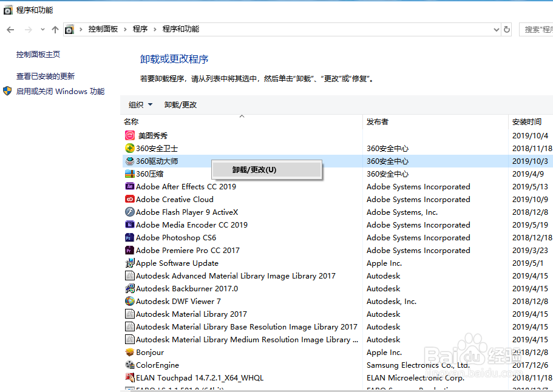
Task: Click the Autodesk Backburner 2017.0 icon
Action: click(130, 288)
